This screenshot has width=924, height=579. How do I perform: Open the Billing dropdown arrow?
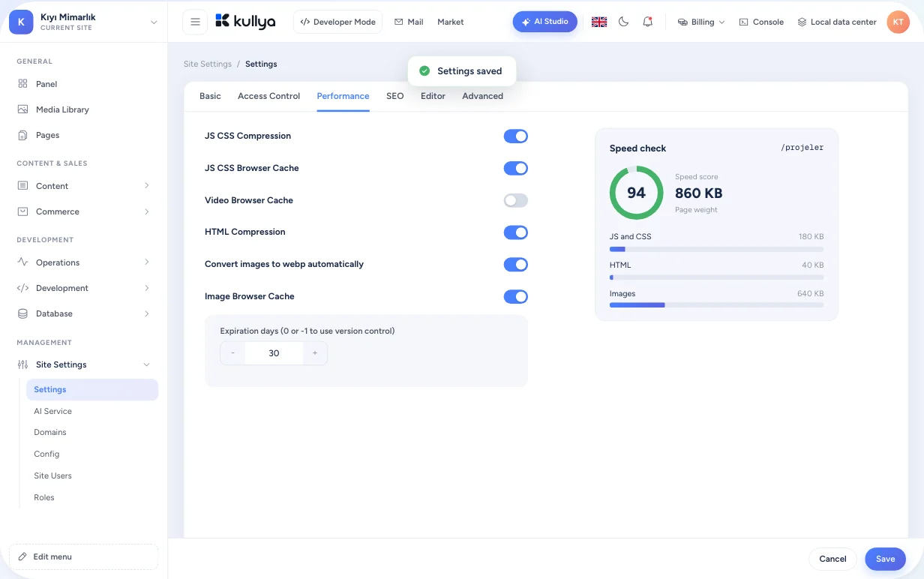tap(721, 22)
